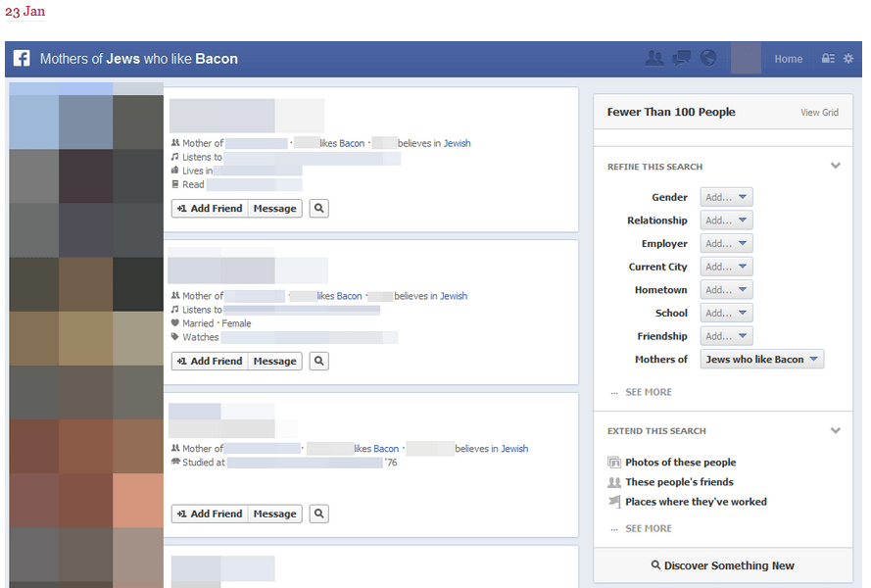This screenshot has height=588, width=871.
Task: Click See More under Extend This Search
Action: [649, 528]
